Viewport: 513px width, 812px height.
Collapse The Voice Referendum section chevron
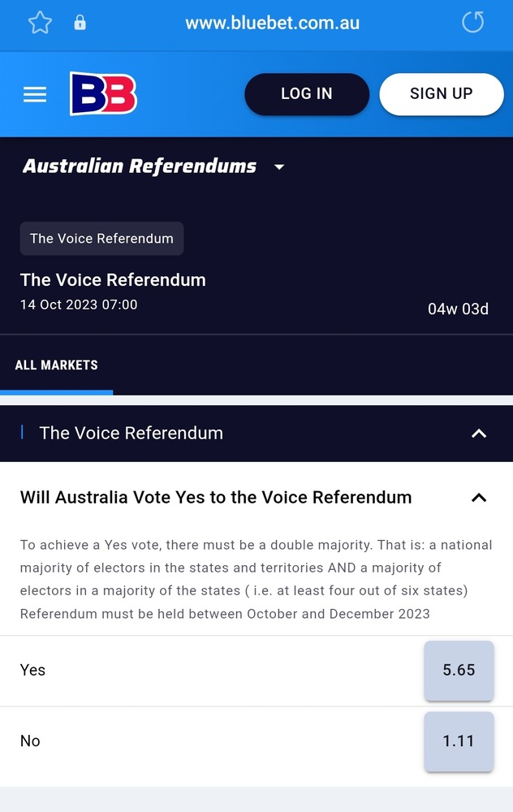click(x=479, y=434)
